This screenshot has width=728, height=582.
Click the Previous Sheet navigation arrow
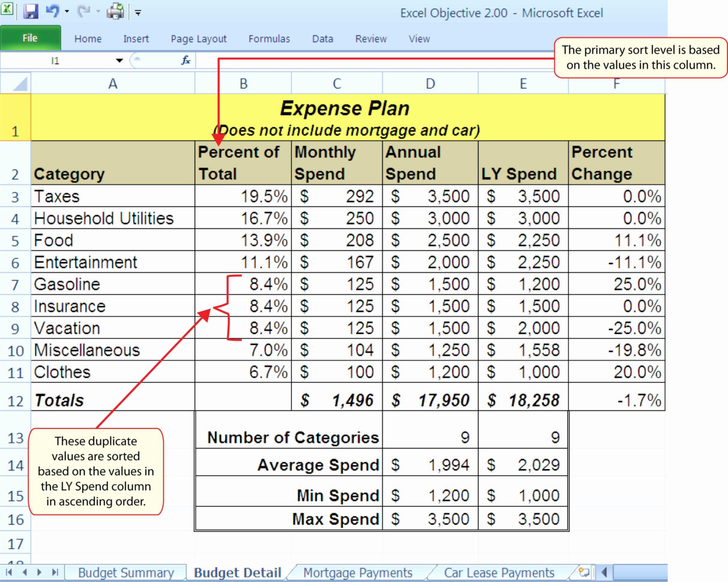25,572
